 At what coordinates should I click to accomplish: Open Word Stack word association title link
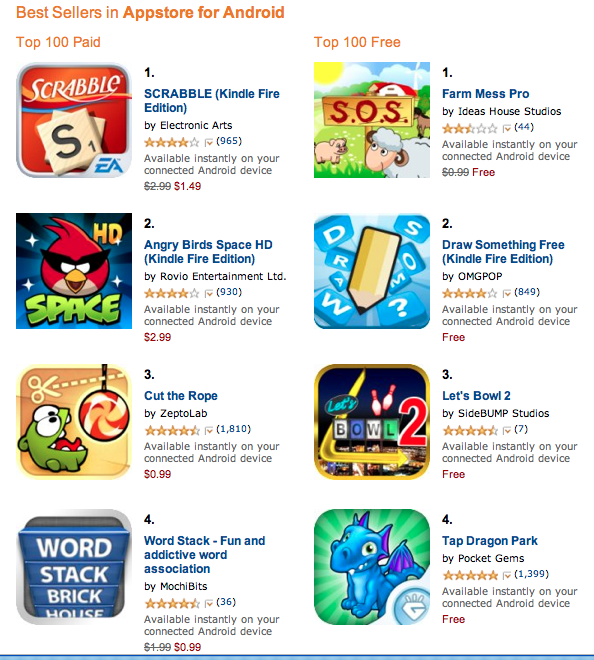click(205, 554)
